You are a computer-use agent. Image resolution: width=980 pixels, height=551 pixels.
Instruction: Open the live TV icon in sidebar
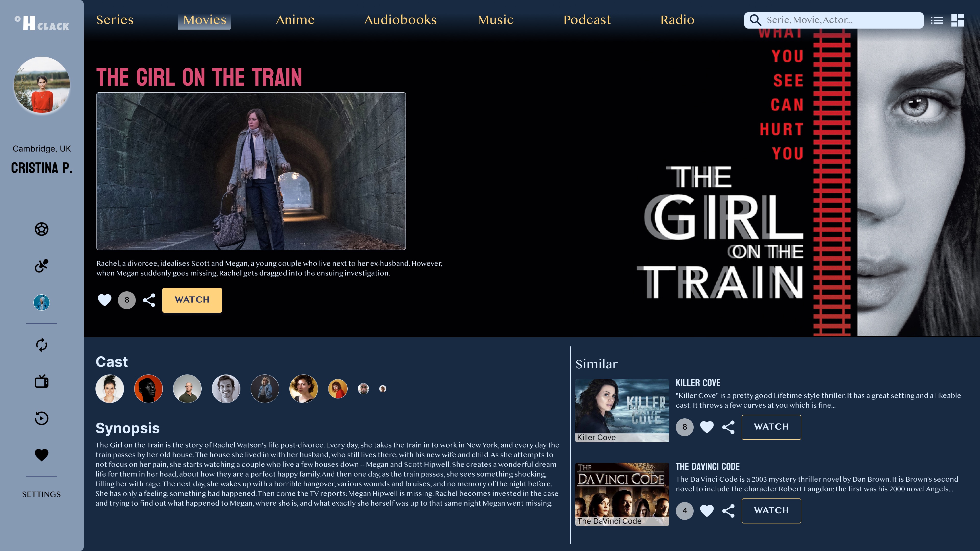coord(41,381)
